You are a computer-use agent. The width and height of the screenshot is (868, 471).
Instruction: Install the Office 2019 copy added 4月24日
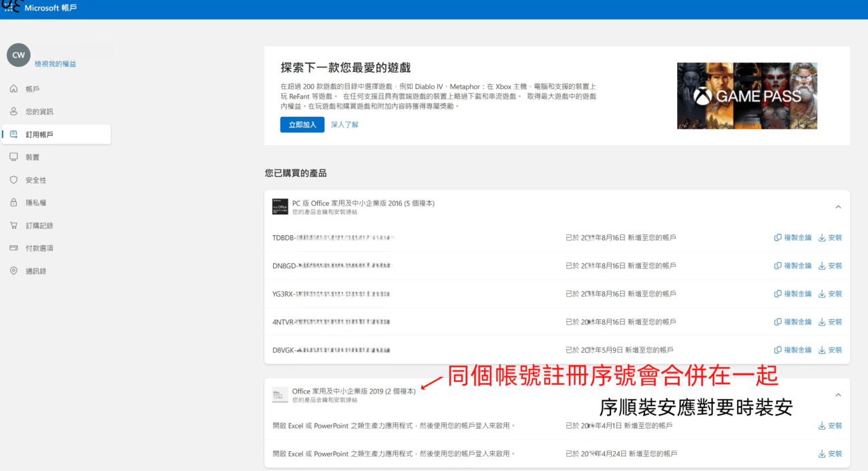pyautogui.click(x=830, y=454)
